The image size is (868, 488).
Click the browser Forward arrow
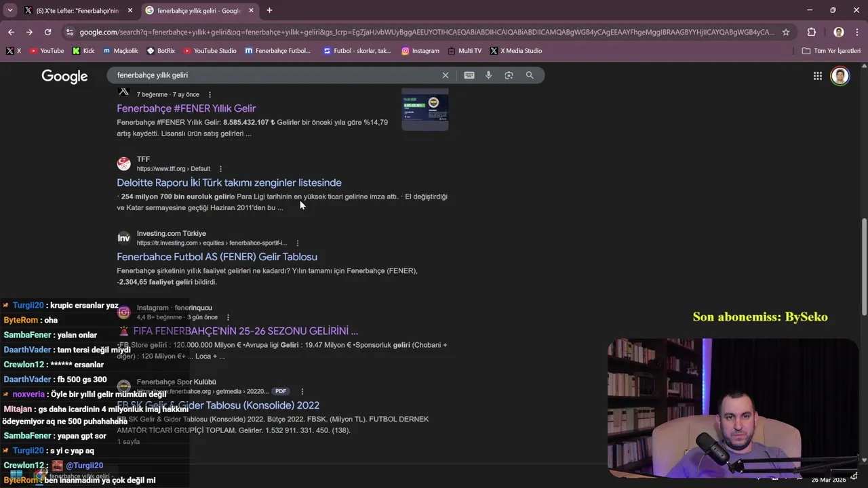pyautogui.click(x=29, y=32)
